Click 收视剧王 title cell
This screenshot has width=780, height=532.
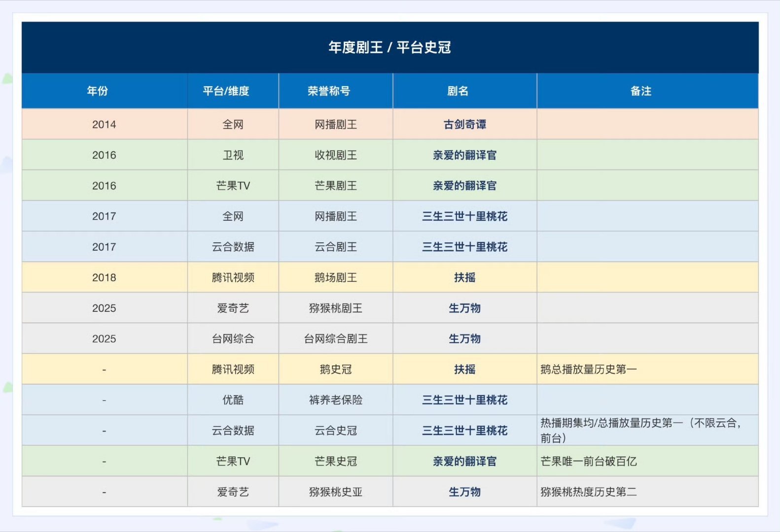point(336,155)
